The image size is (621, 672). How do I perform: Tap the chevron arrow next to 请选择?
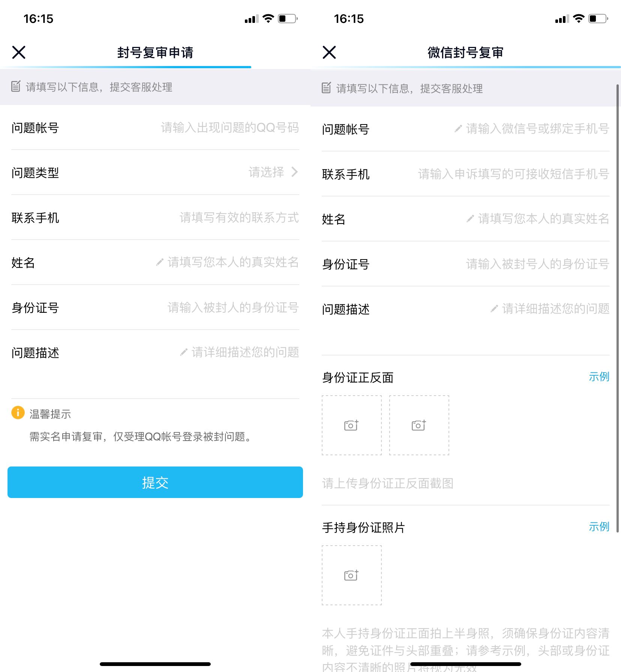click(x=295, y=172)
